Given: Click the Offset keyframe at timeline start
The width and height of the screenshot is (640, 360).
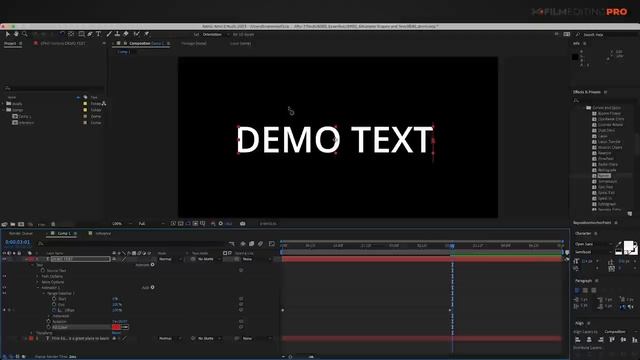Looking at the screenshot, I should [282, 310].
